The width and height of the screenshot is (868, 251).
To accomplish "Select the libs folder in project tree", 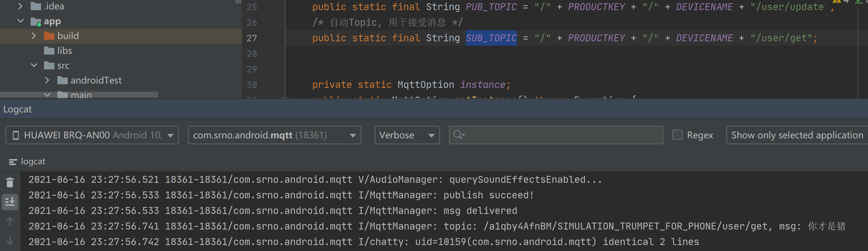I will (64, 51).
